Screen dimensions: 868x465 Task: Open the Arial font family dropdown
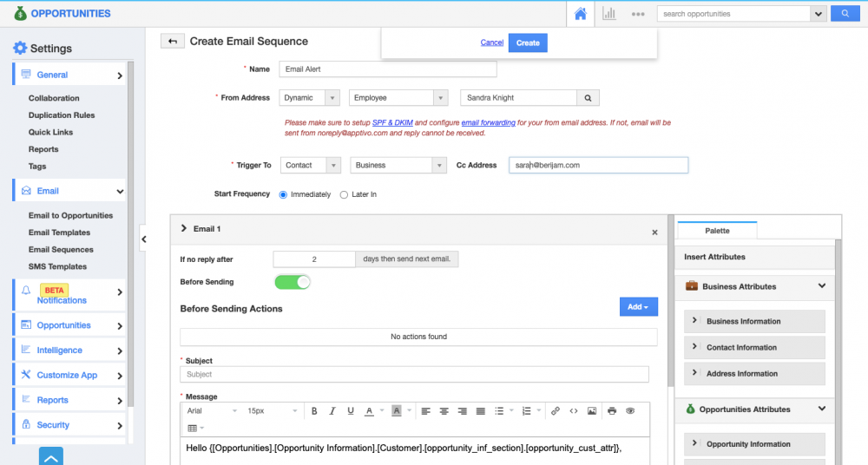211,411
